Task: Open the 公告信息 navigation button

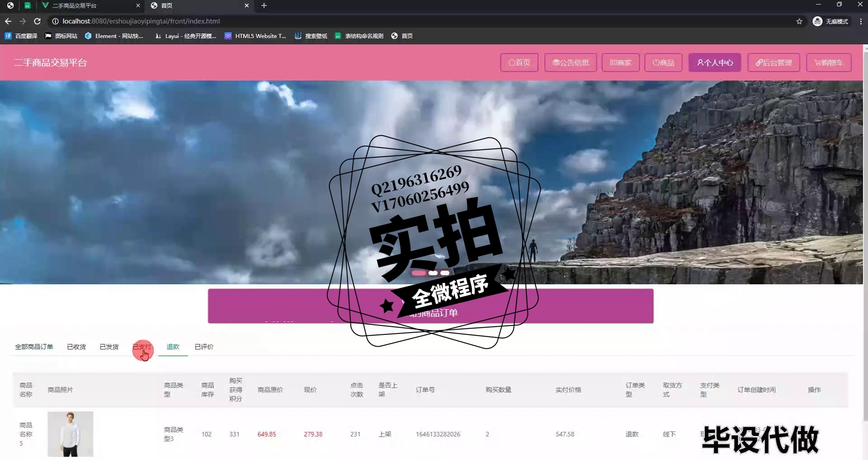Action: [571, 62]
